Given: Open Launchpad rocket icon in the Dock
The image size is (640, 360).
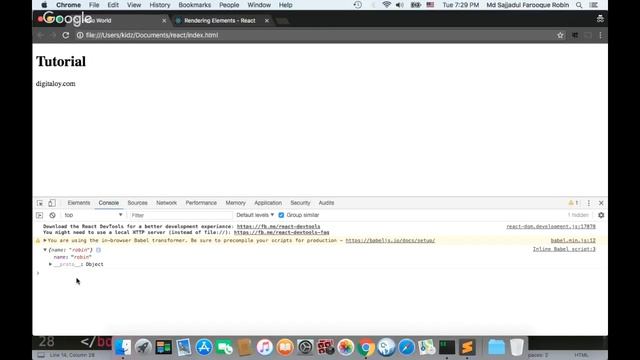Looking at the screenshot, I should 143,347.
